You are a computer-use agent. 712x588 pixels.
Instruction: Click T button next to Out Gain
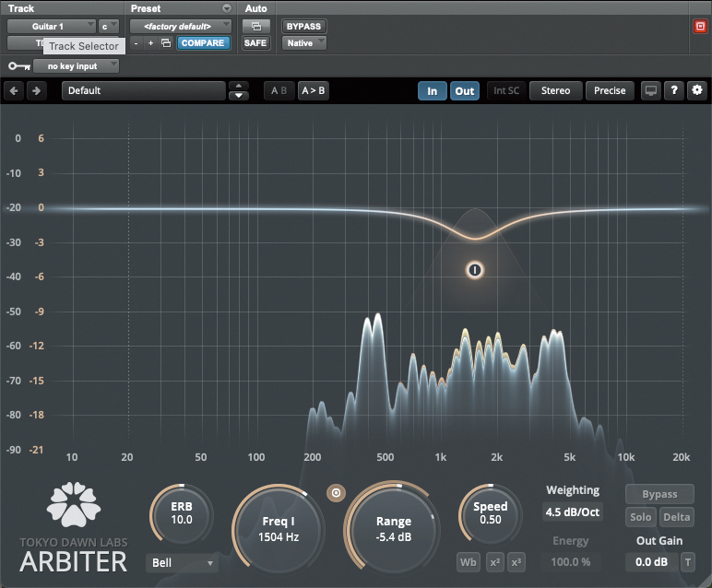pos(688,562)
